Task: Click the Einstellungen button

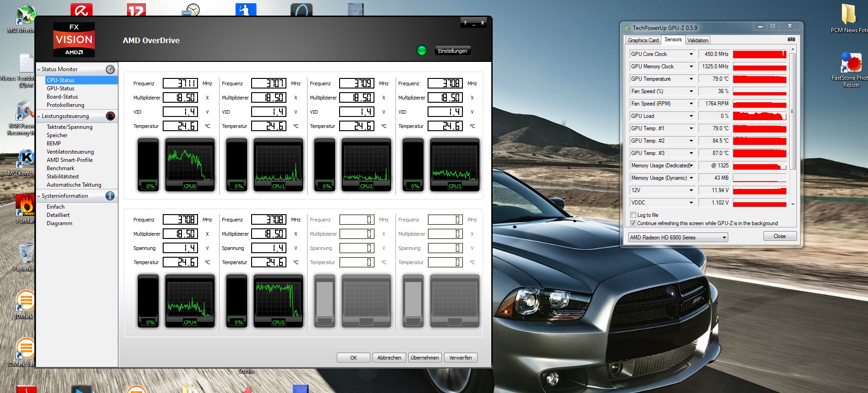Action: point(452,51)
